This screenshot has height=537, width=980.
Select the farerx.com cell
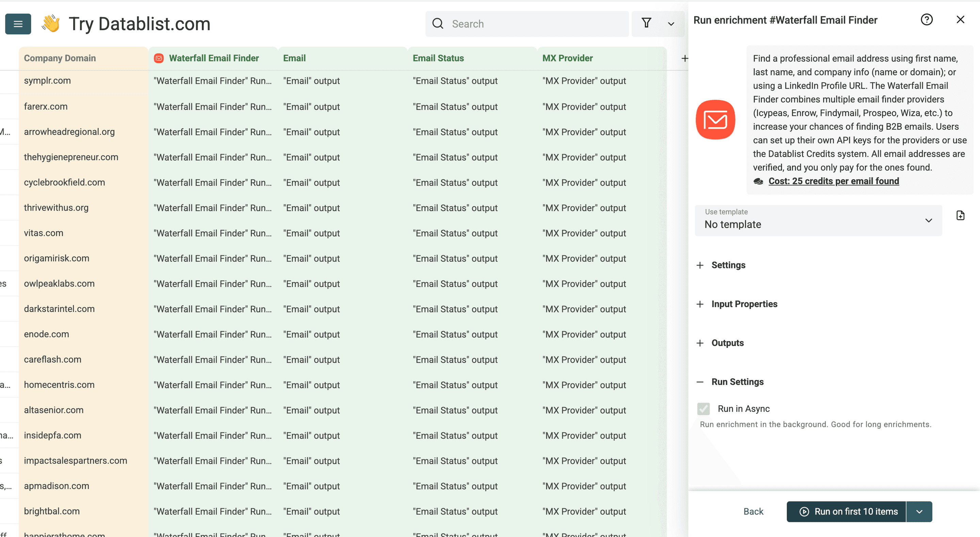83,107
